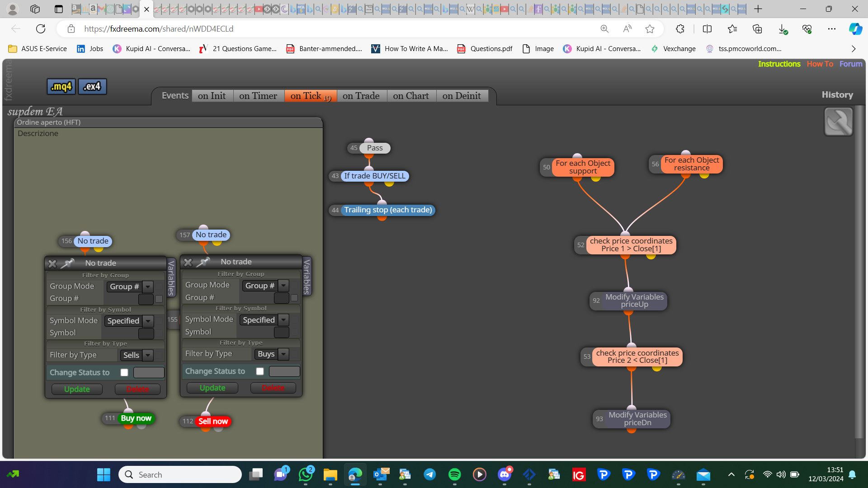Open Filter by Type dropdown showing Buys
The width and height of the screenshot is (868, 488).
coord(272,354)
